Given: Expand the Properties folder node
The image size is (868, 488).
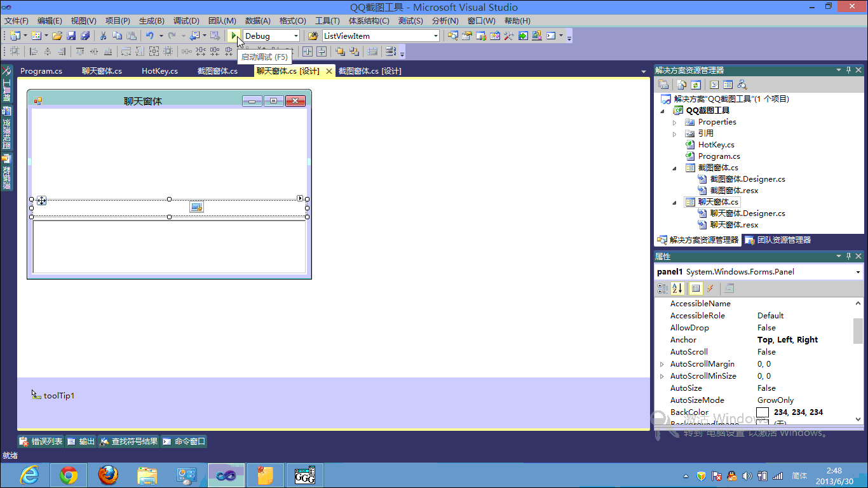Looking at the screenshot, I should click(675, 122).
